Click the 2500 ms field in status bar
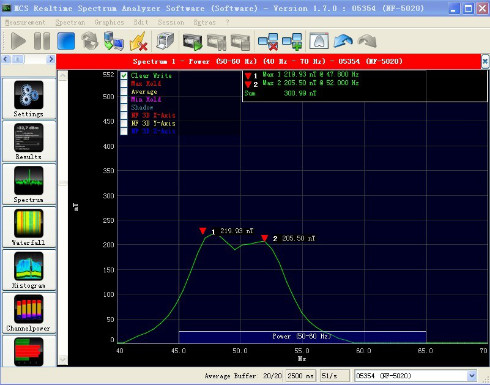Image resolution: width=490 pixels, height=385 pixels. pos(301,376)
